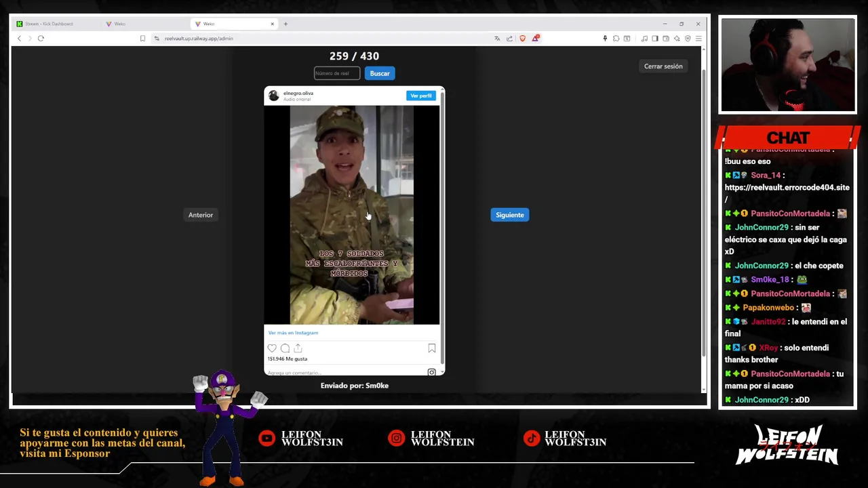This screenshot has width=868, height=488.
Task: Open the Brave Wallet icon
Action: coord(666,39)
